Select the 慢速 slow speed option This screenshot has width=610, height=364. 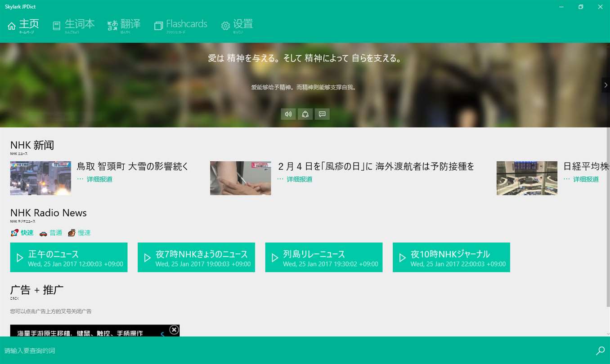[x=79, y=233]
